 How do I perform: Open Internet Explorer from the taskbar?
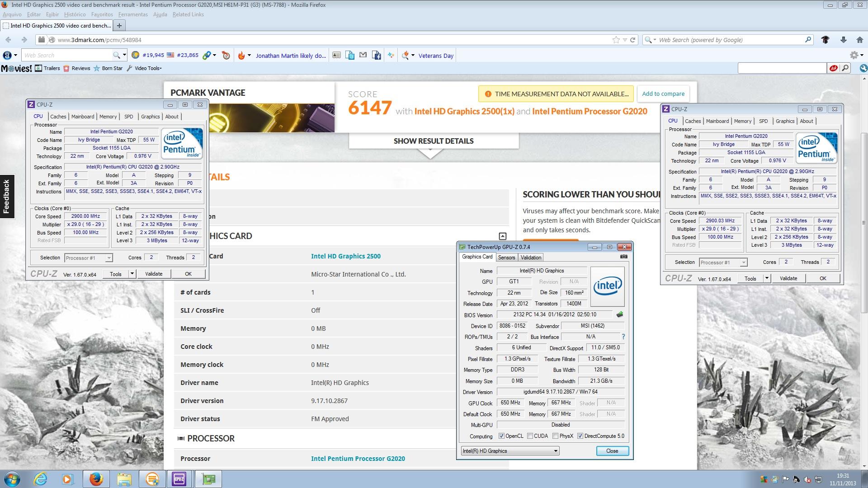[41, 479]
